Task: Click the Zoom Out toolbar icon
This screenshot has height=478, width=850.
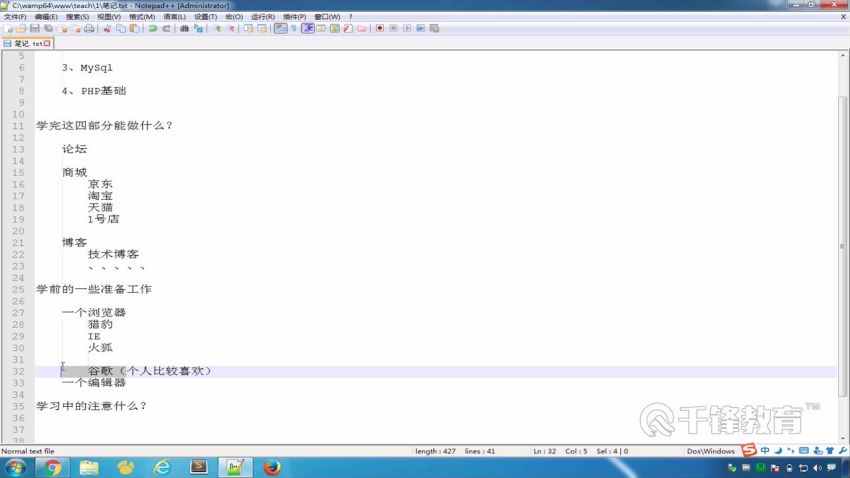Action: [x=231, y=28]
